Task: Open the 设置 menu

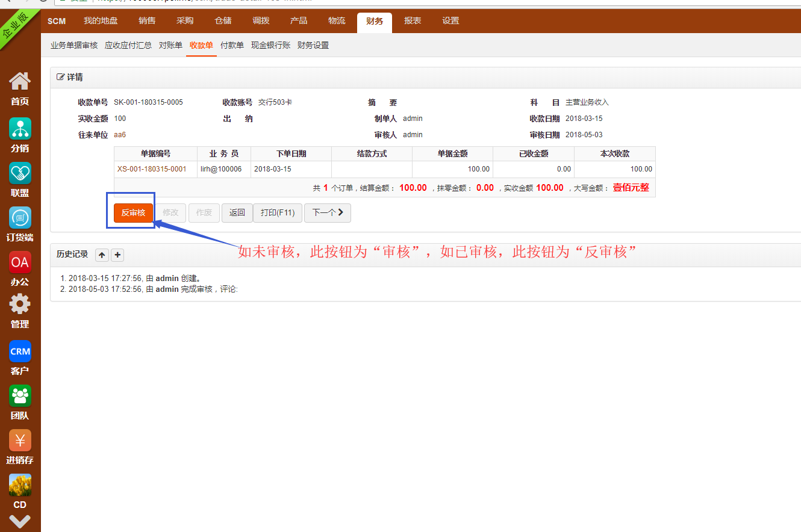Action: (x=450, y=21)
